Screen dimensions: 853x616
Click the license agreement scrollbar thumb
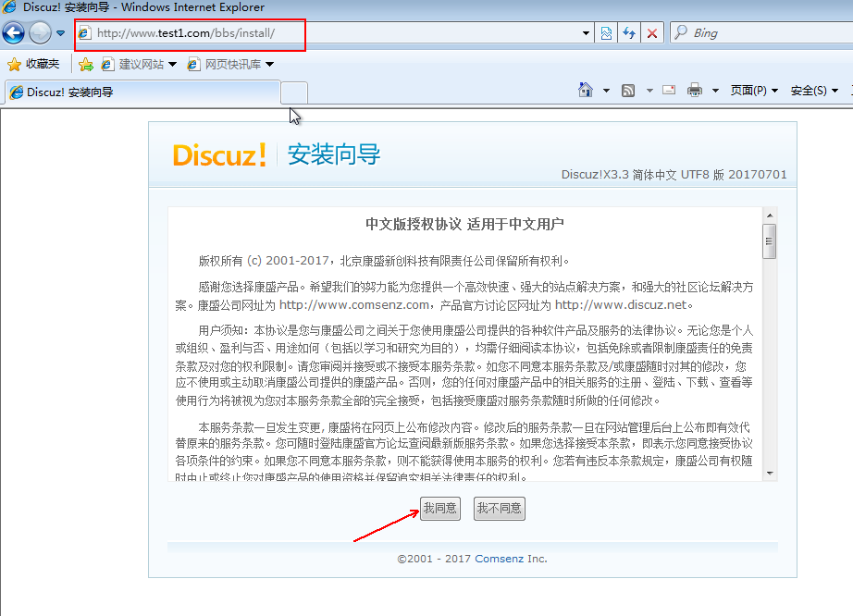769,241
